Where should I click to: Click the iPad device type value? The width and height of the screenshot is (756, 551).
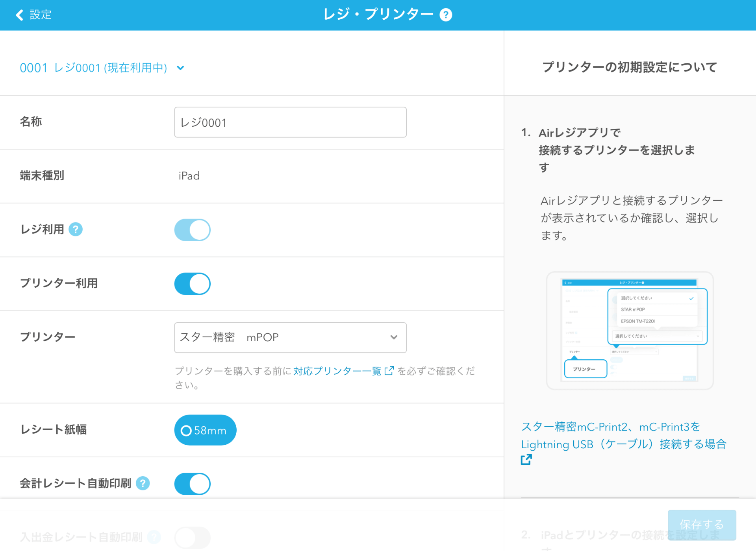pyautogui.click(x=189, y=176)
